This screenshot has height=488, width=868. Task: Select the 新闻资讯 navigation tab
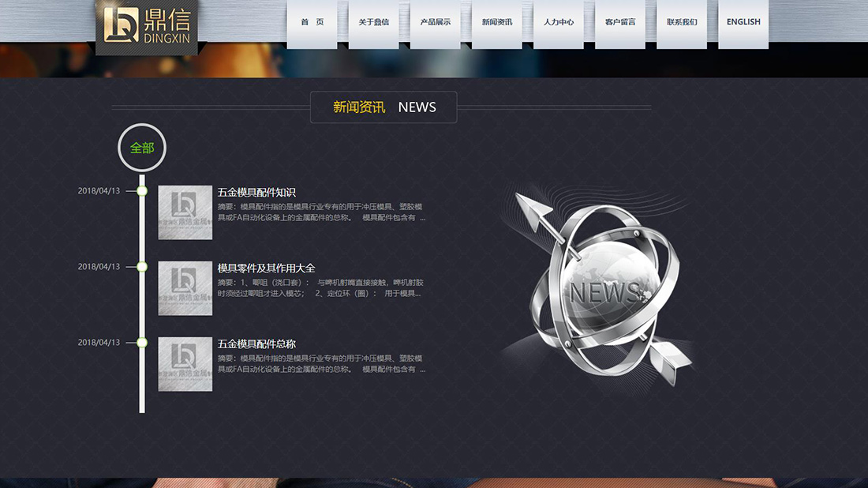coord(497,22)
